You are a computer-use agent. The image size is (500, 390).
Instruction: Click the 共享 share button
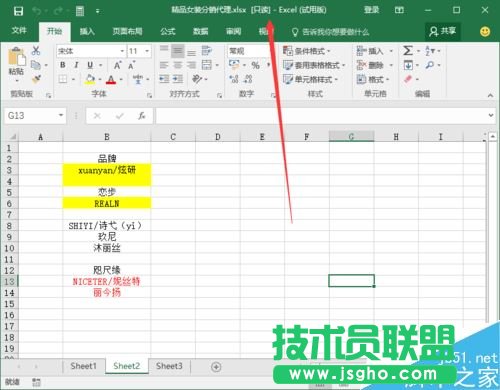(x=443, y=31)
